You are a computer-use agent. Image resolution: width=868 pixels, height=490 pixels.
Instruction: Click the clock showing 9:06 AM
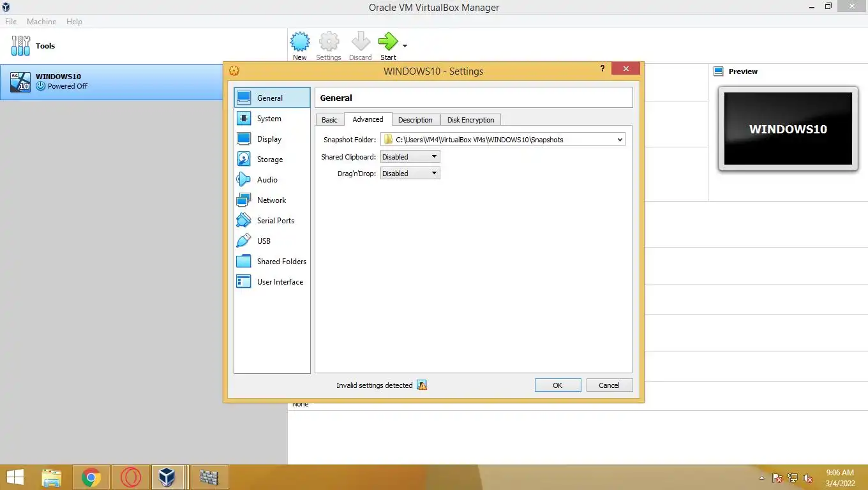click(x=840, y=473)
